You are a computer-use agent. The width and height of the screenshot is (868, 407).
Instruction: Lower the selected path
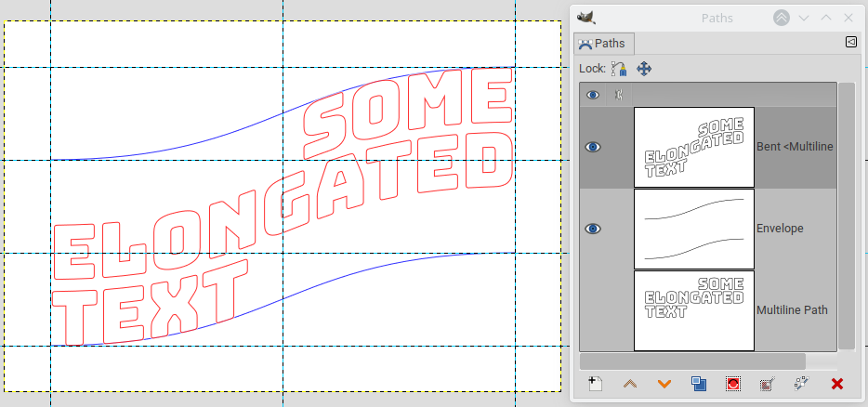(x=664, y=384)
